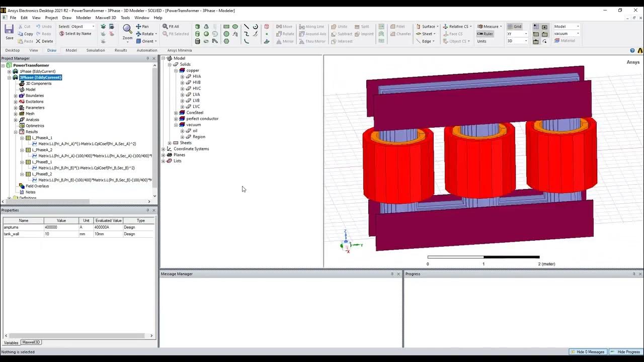
Task: Select the Maxwell3D properties tab
Action: (31, 342)
